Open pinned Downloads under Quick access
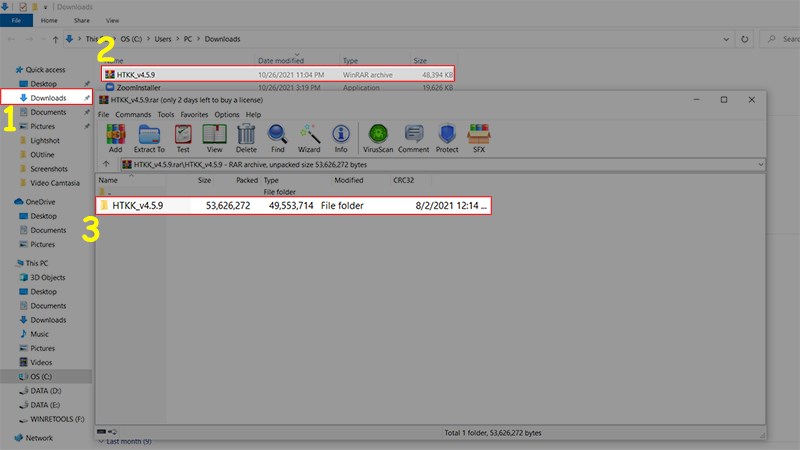 (48, 98)
